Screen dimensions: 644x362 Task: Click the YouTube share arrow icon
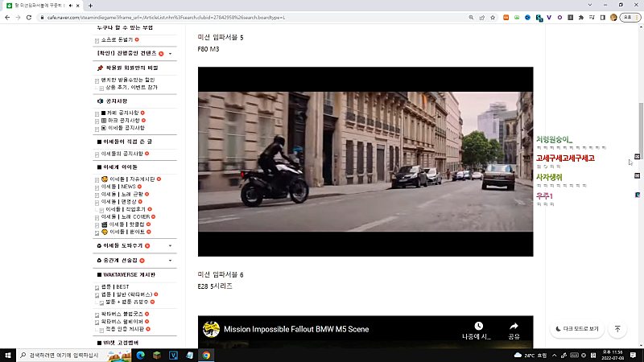pyautogui.click(x=514, y=327)
